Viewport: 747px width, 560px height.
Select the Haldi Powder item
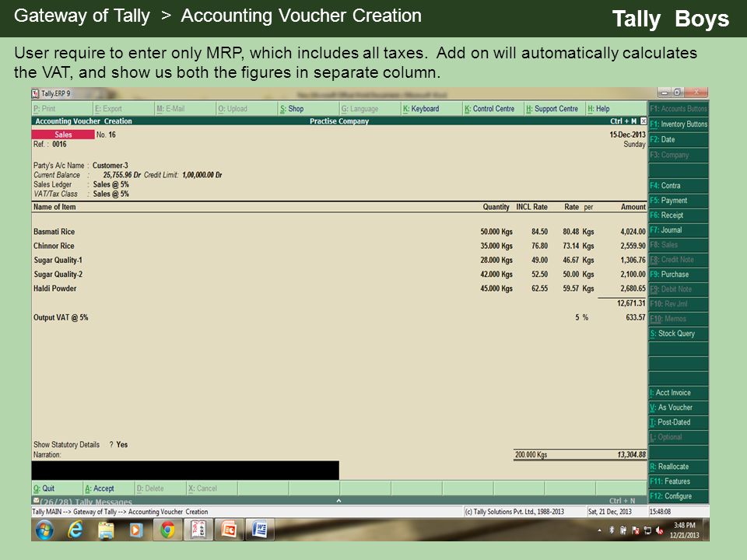[x=54, y=288]
